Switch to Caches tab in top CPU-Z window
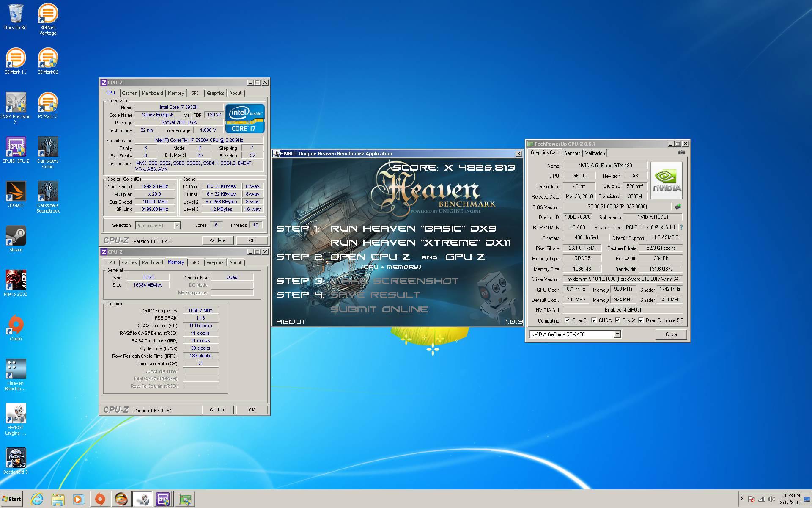The height and width of the screenshot is (508, 812). point(129,93)
